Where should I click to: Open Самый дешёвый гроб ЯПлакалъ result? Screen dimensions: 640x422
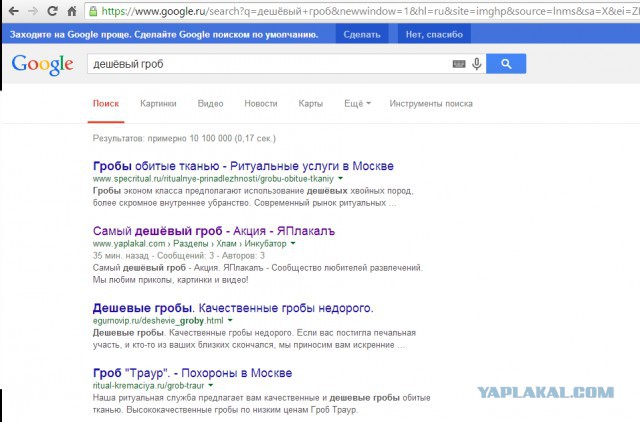[x=214, y=231]
